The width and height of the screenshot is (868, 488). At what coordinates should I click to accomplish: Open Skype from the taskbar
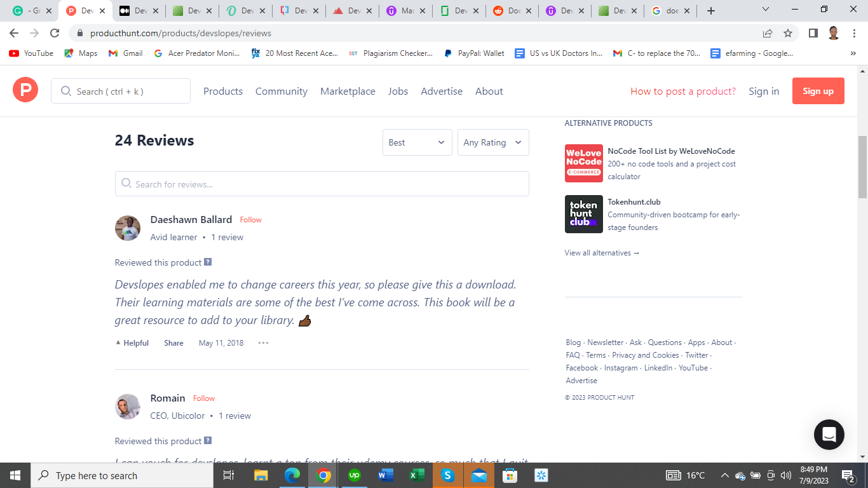click(x=448, y=475)
